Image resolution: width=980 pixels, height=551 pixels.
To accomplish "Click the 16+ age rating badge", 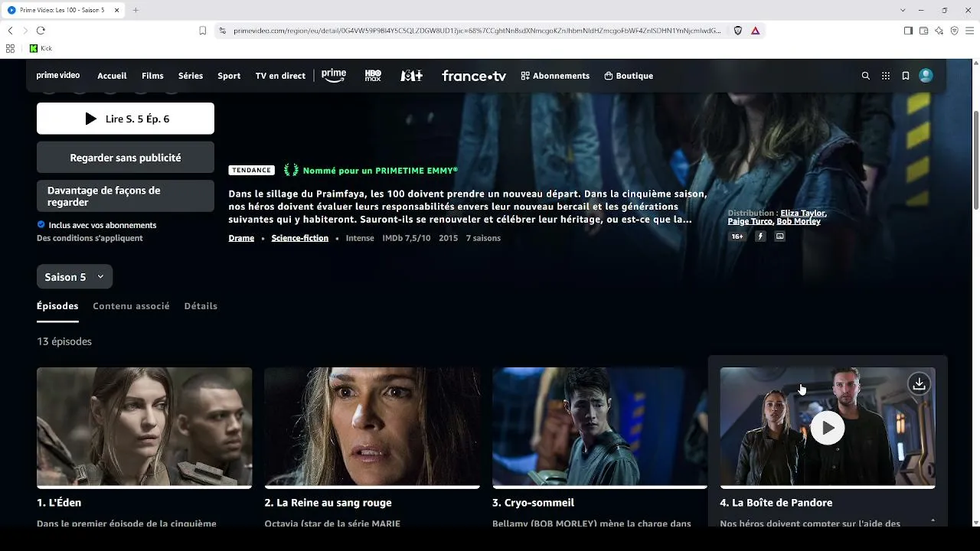I will click(x=737, y=236).
